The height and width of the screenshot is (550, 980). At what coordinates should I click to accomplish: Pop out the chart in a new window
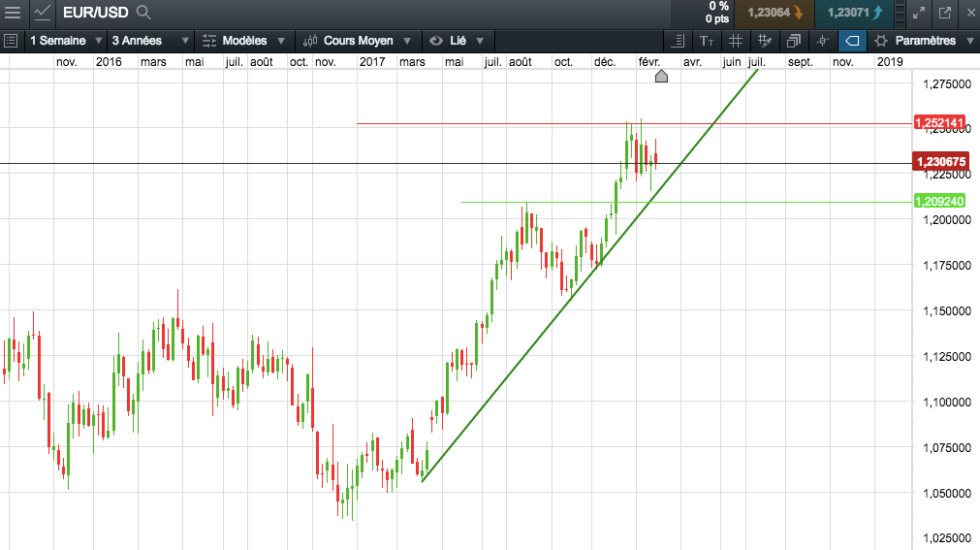pyautogui.click(x=945, y=13)
